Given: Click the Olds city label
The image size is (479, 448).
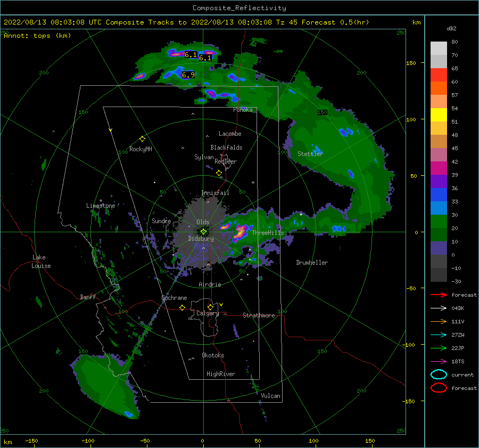Looking at the screenshot, I should coord(203,222).
